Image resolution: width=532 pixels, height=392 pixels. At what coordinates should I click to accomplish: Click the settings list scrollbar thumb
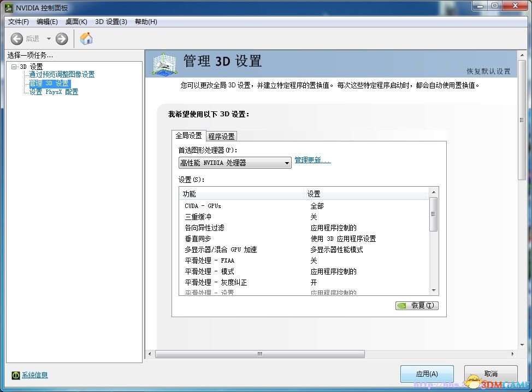click(433, 215)
